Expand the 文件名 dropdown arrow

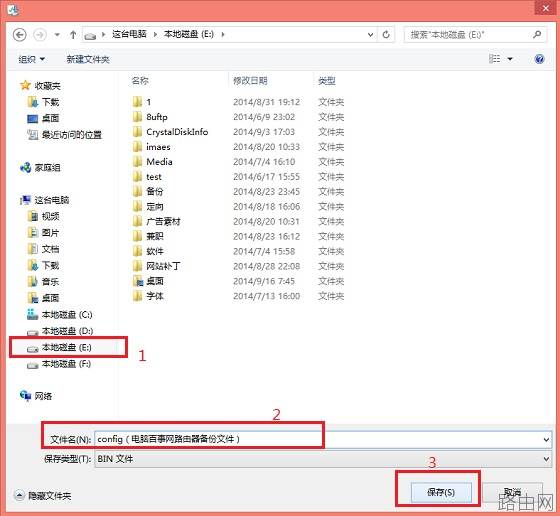tap(546, 440)
